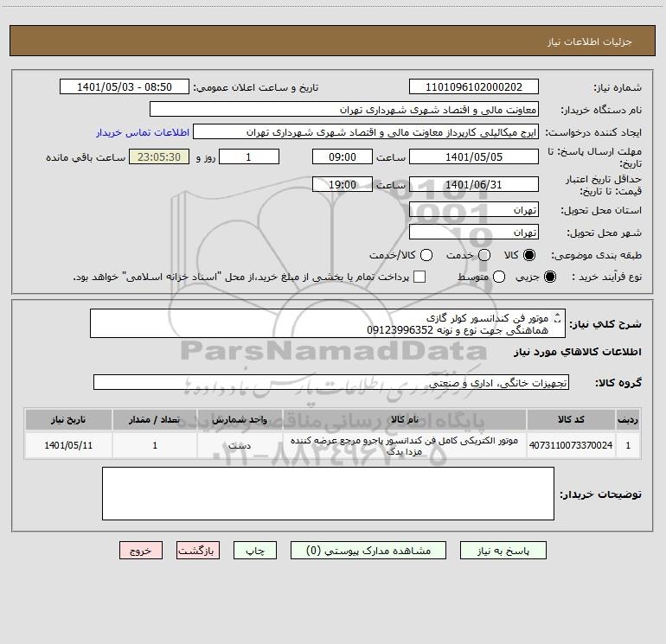The height and width of the screenshot is (644, 666).
Task: Select the خدمت radio button
Action: (x=484, y=255)
